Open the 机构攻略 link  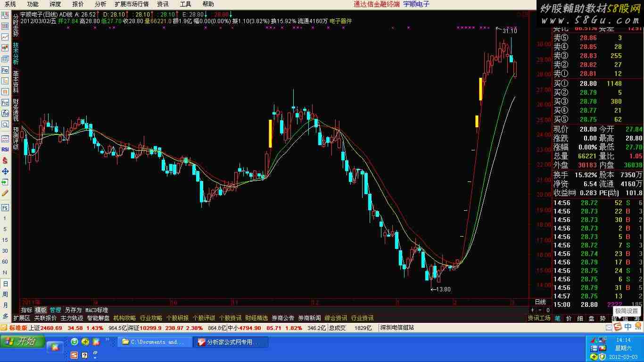124,318
